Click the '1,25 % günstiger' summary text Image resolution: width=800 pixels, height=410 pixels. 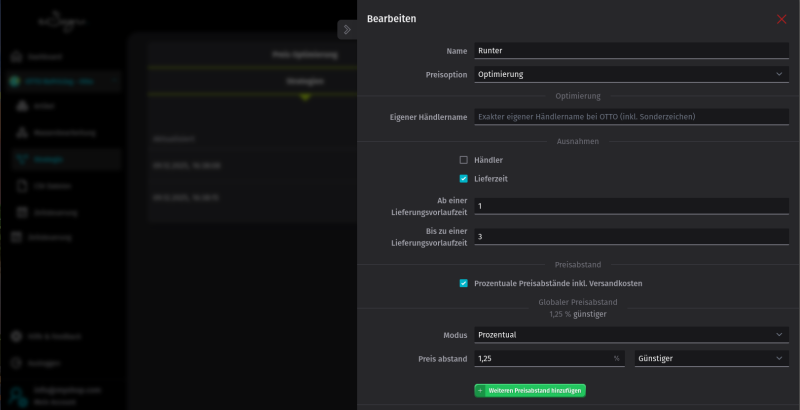(578, 314)
